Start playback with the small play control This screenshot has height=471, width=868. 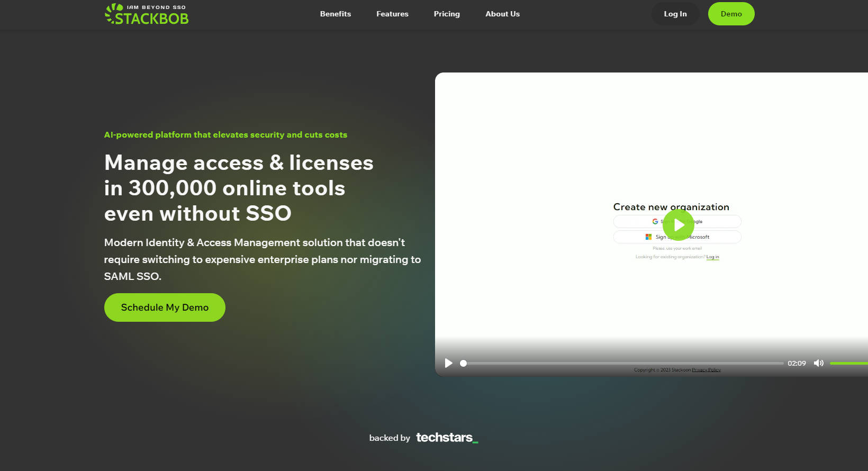[449, 363]
